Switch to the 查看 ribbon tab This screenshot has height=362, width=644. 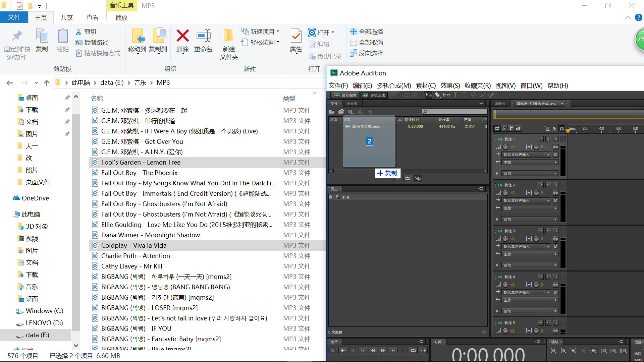93,18
